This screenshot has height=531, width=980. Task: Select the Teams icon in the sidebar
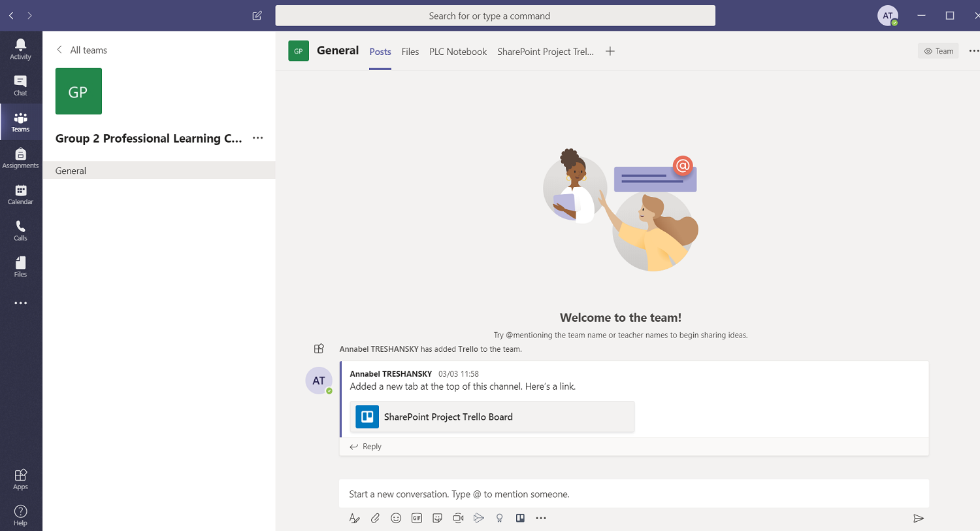click(21, 122)
